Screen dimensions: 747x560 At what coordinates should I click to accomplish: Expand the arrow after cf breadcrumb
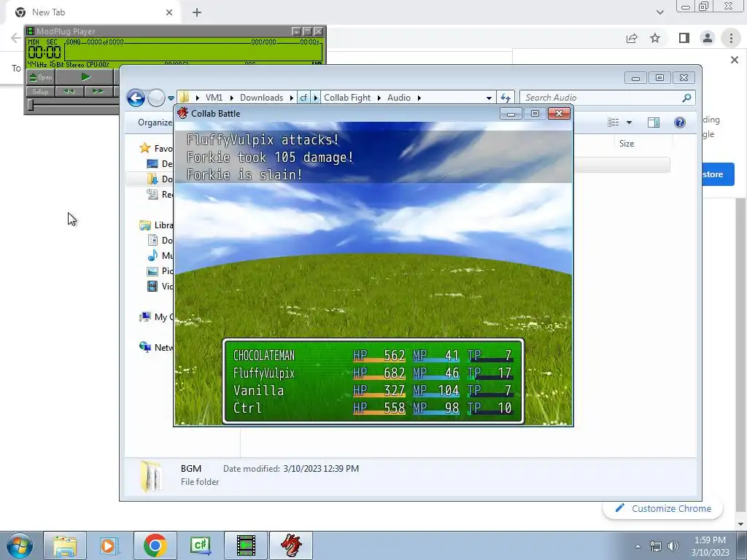(x=315, y=98)
